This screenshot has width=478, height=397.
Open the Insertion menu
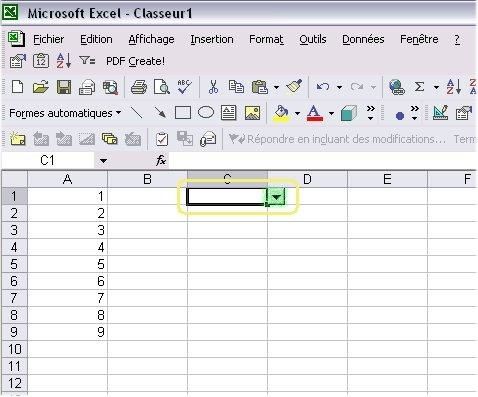pos(212,39)
